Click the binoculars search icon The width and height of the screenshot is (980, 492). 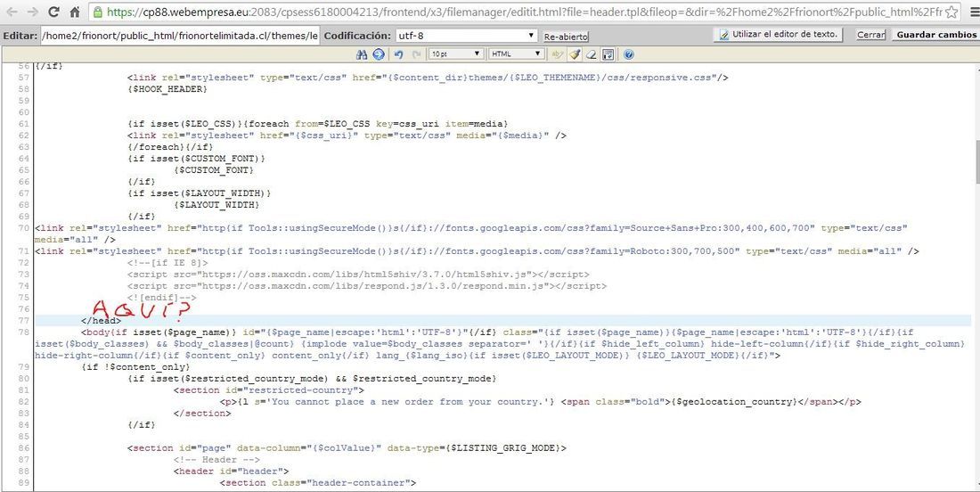pyautogui.click(x=361, y=55)
